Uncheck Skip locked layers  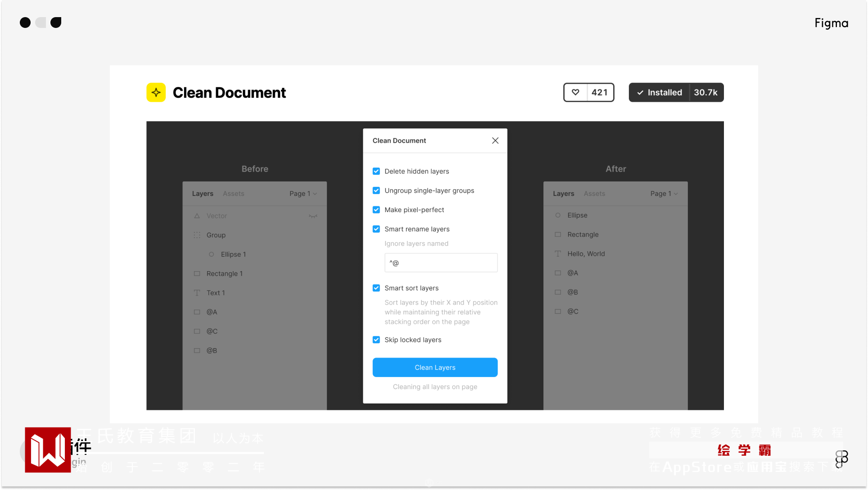[376, 340]
